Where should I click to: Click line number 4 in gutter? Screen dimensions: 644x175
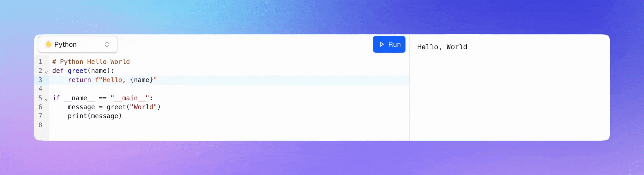[x=41, y=89]
